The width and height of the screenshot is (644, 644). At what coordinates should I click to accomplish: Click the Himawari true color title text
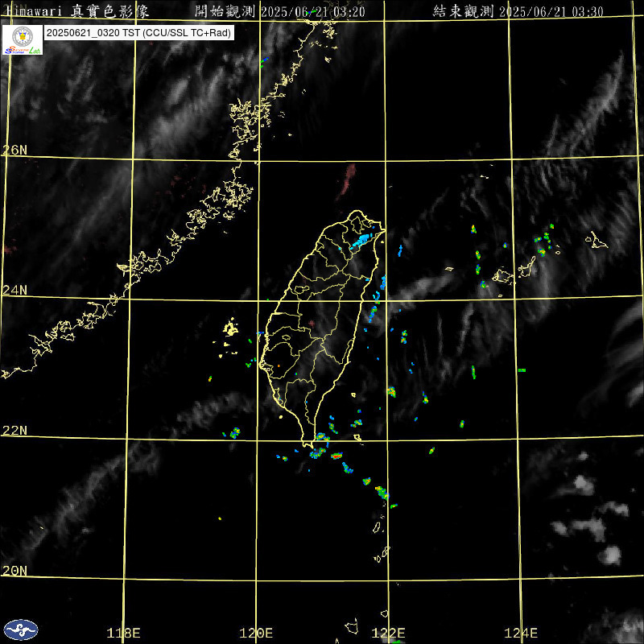pos(77,11)
